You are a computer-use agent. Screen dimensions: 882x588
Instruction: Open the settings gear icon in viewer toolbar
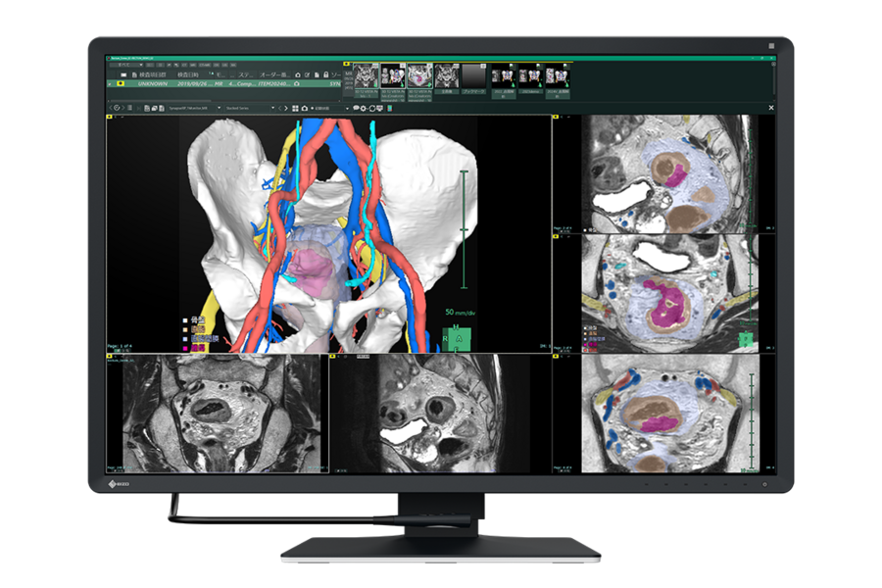click(363, 108)
